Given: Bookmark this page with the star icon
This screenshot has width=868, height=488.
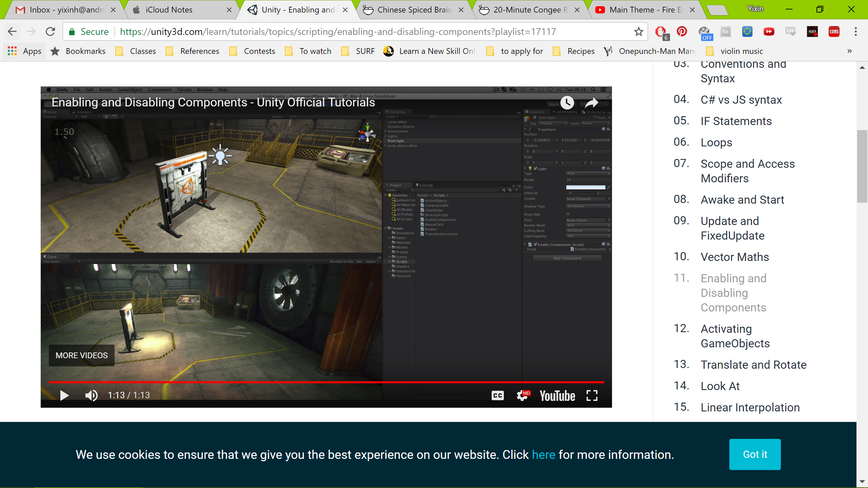Looking at the screenshot, I should 639,32.
